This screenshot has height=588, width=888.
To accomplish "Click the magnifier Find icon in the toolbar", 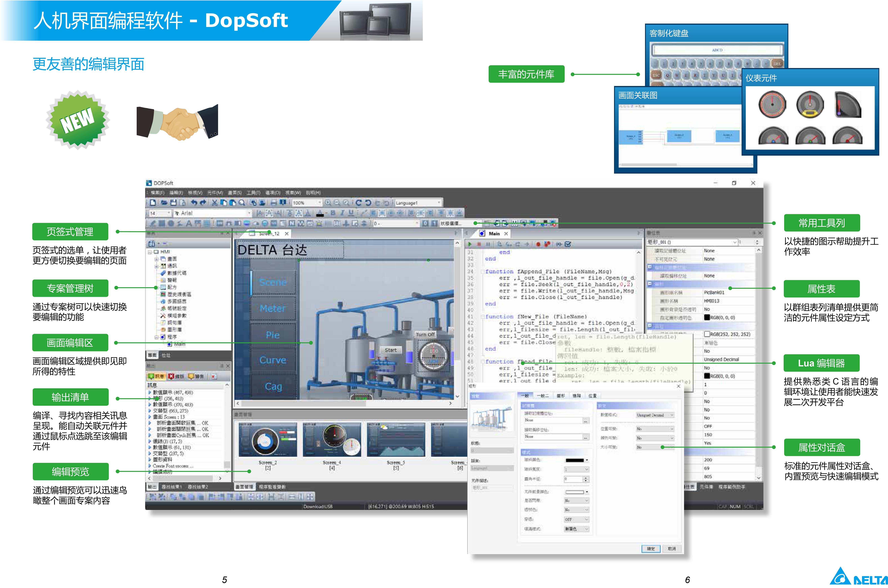I will (242, 203).
